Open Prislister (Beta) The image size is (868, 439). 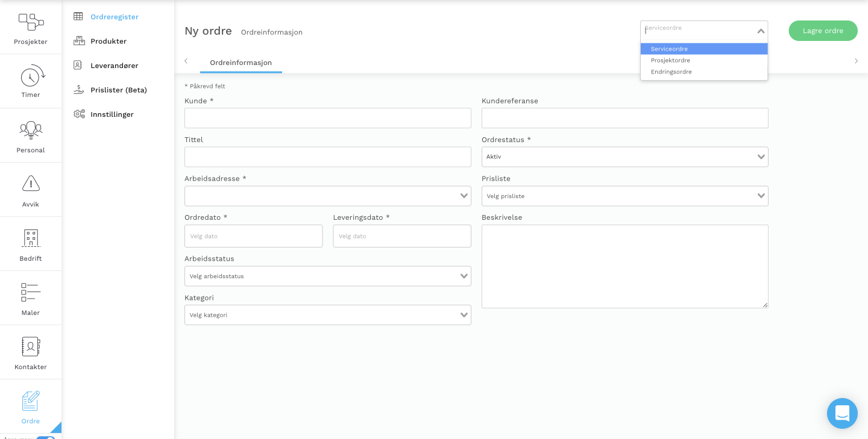click(x=119, y=90)
